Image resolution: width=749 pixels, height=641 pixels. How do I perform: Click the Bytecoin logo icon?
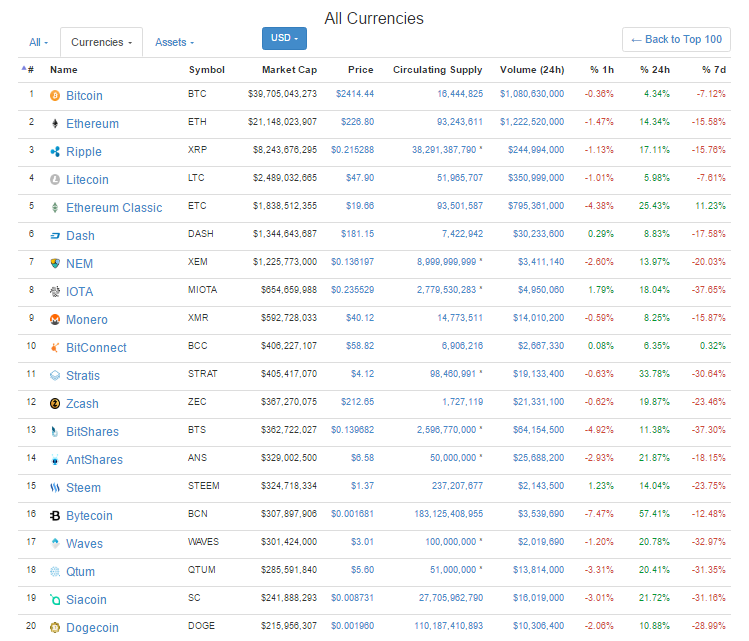[x=55, y=516]
